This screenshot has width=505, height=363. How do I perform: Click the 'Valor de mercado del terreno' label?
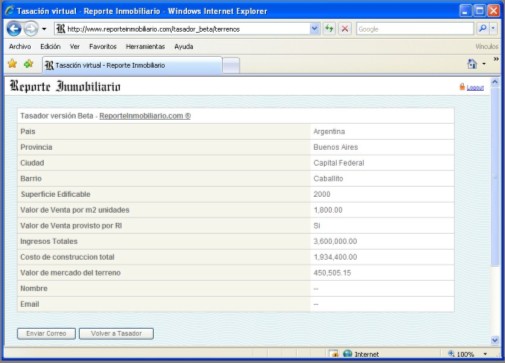coord(70,273)
